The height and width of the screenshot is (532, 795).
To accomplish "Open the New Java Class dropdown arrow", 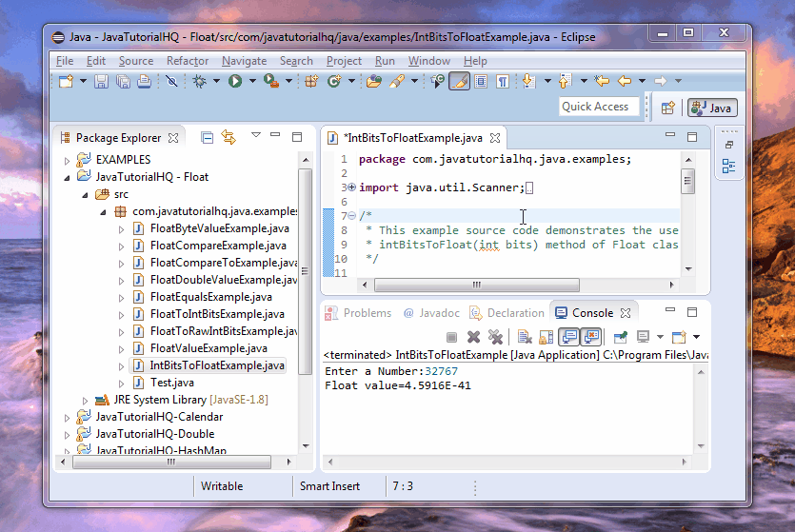I will pos(351,81).
